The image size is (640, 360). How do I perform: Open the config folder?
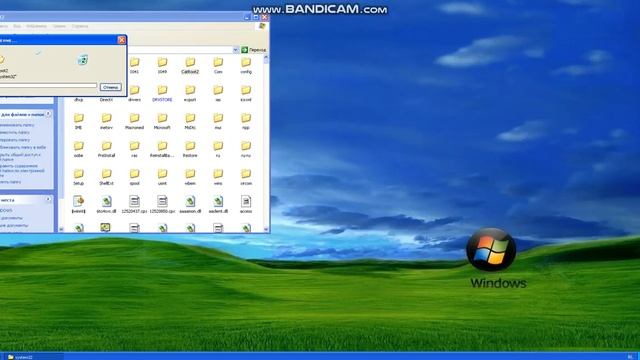(x=246, y=65)
